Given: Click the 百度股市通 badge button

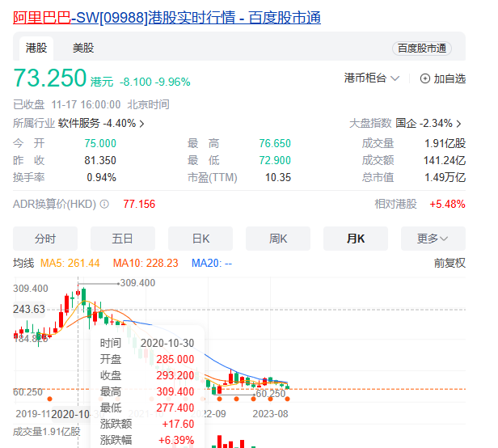Looking at the screenshot, I should [422, 49].
